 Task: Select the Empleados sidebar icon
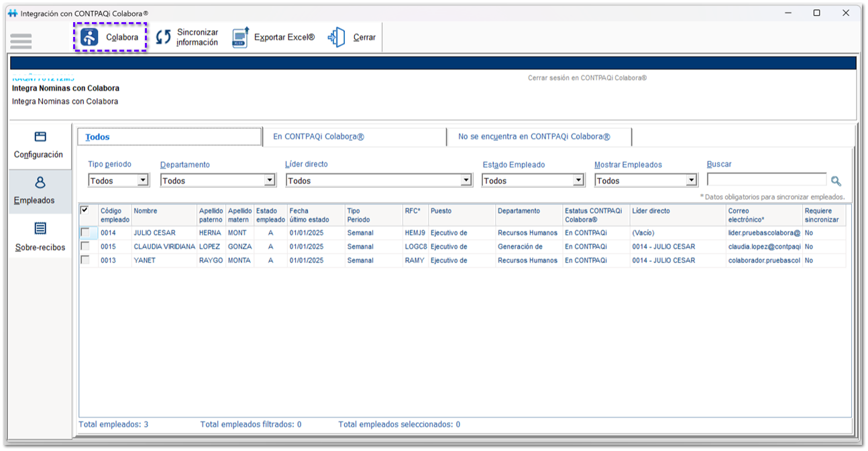[x=40, y=183]
